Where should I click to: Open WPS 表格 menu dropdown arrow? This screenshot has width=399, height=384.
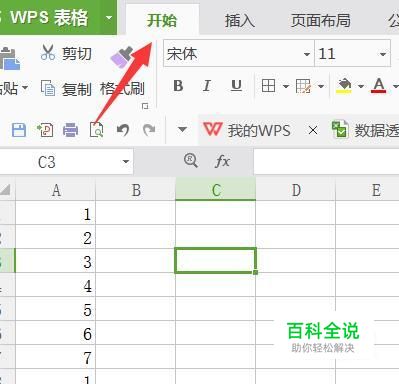[109, 17]
